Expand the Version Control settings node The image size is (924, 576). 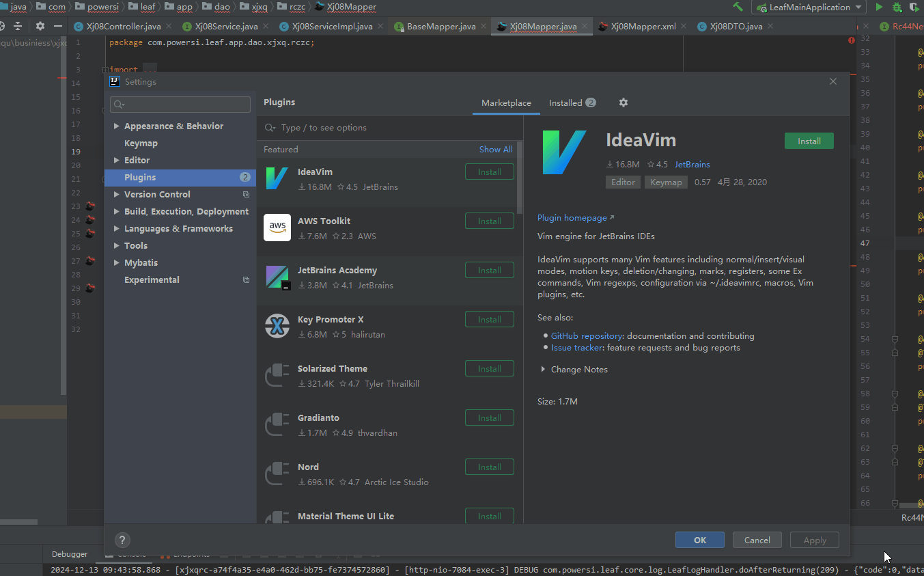coord(117,195)
